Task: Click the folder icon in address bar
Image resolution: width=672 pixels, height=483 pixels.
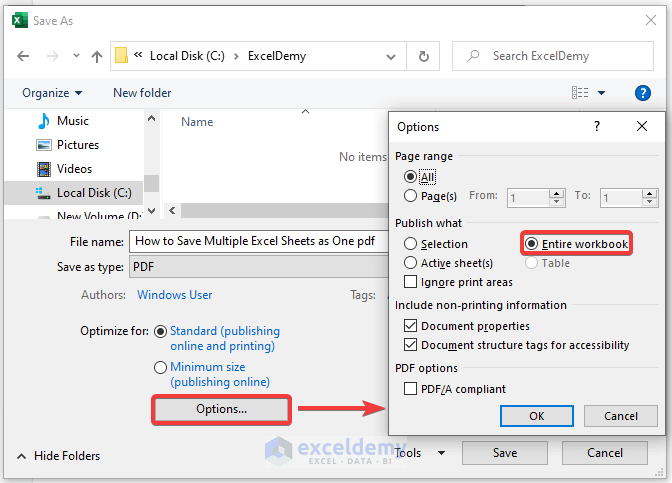Action: point(122,56)
